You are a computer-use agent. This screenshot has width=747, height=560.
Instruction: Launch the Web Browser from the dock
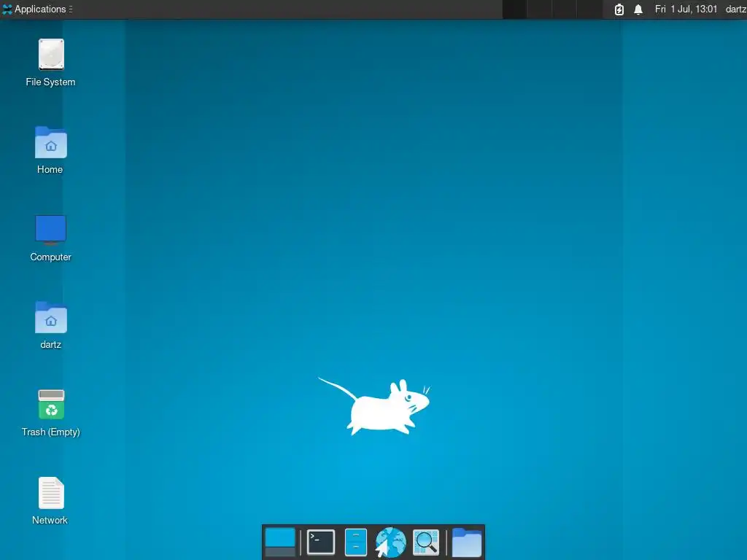(x=390, y=542)
